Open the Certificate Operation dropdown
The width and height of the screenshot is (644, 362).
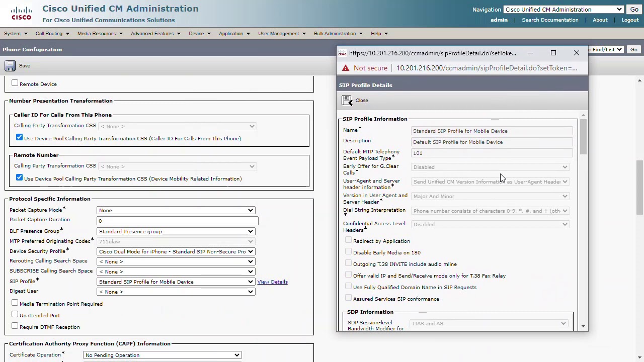click(162, 355)
